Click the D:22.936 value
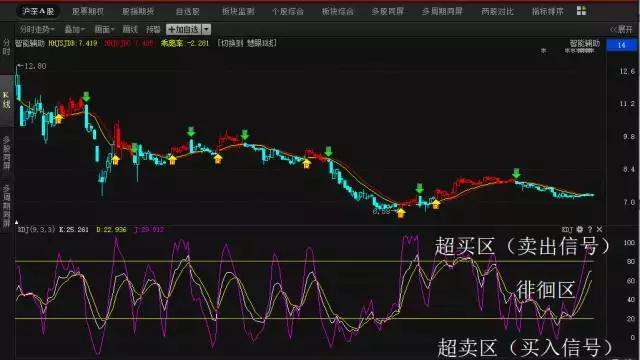The height and width of the screenshot is (360, 640). (111, 230)
